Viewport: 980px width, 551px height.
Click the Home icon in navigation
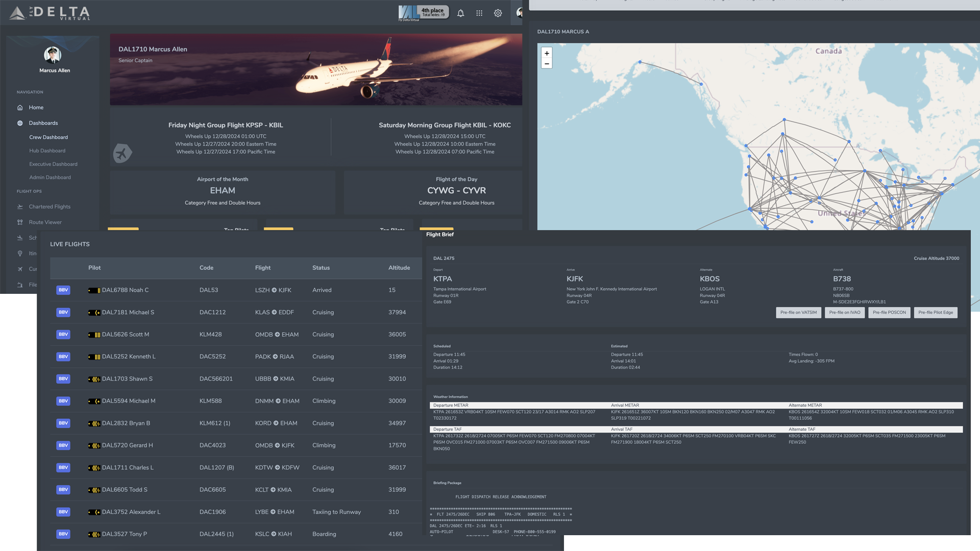tap(20, 108)
